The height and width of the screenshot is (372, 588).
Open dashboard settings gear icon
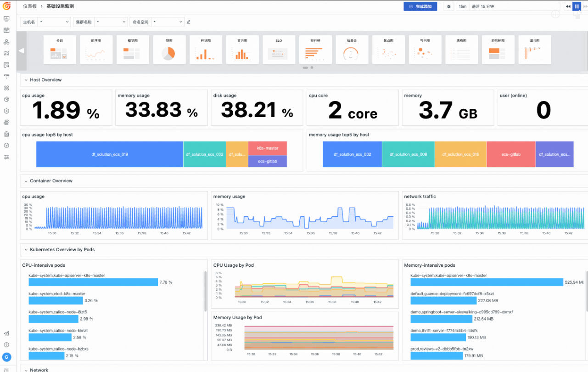click(x=449, y=6)
